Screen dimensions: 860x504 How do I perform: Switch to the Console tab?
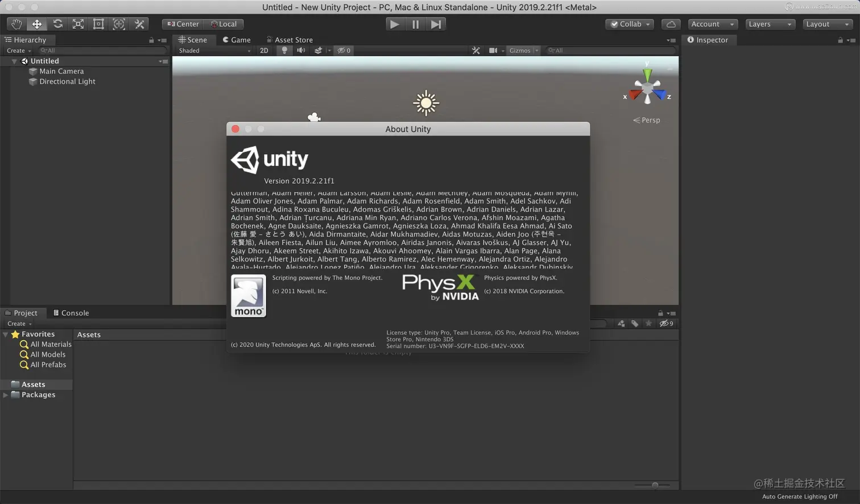click(71, 313)
